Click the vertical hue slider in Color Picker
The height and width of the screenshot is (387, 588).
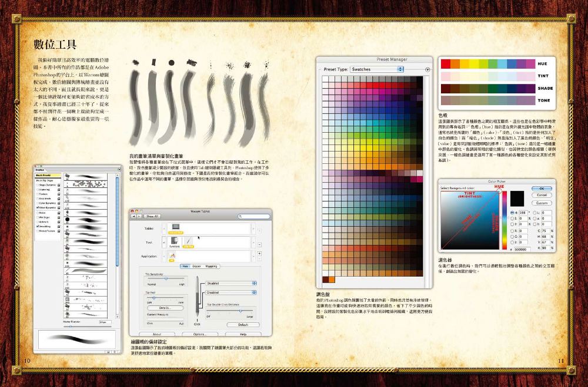pos(505,220)
